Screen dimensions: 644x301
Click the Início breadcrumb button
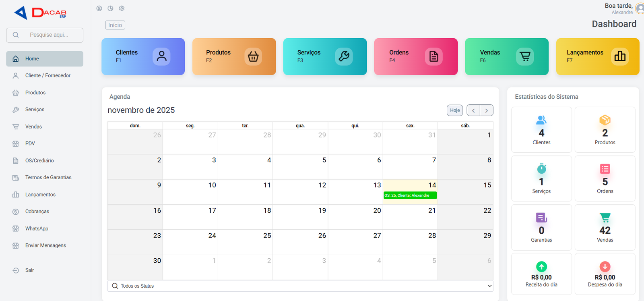point(115,25)
